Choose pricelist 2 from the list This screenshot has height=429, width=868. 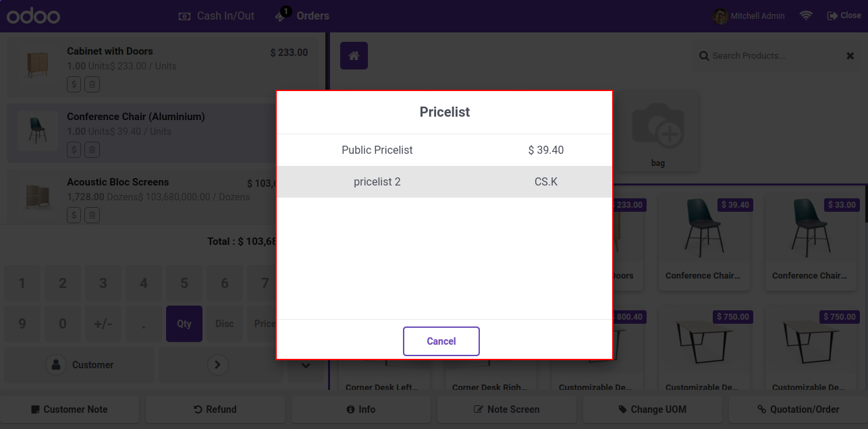coord(445,181)
